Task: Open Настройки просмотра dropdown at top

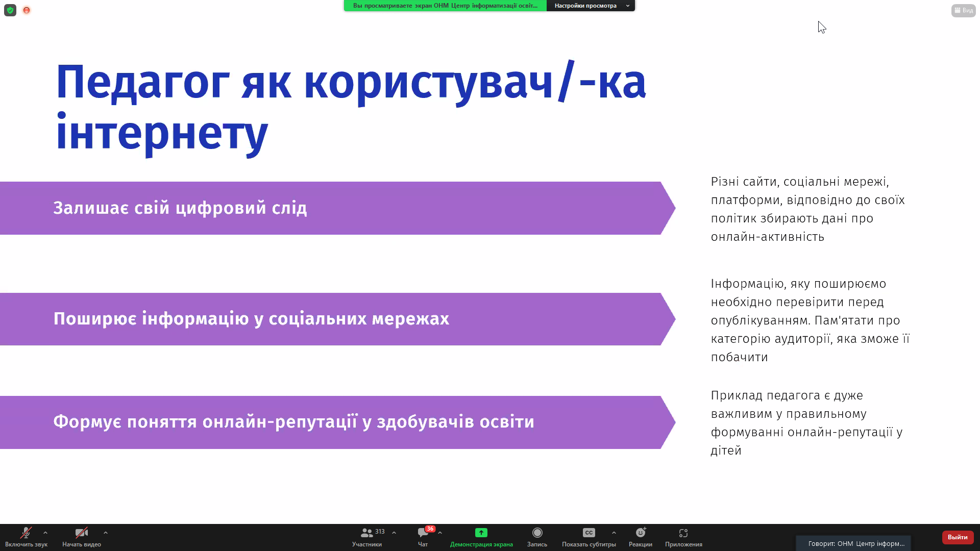Action: 591,6
